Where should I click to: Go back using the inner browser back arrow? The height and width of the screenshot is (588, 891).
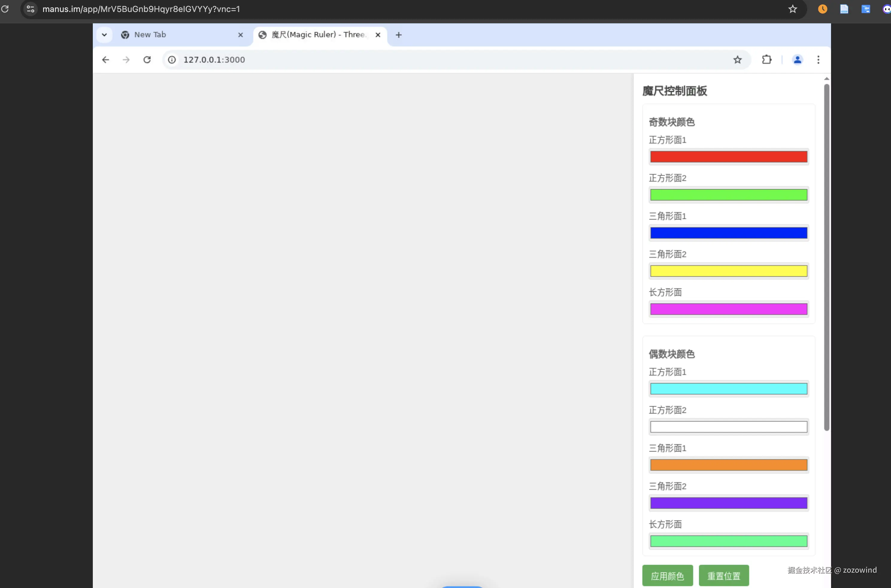click(x=105, y=60)
